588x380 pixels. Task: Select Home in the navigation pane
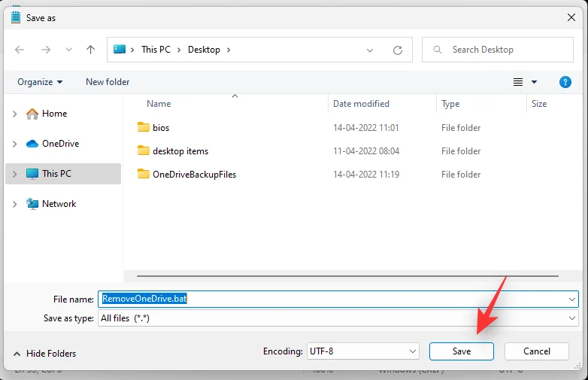tap(54, 114)
